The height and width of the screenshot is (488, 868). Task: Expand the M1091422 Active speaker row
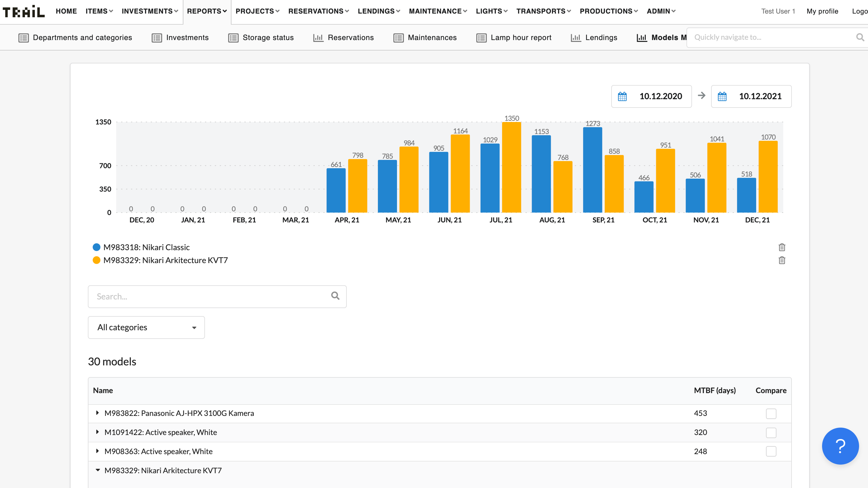click(97, 432)
